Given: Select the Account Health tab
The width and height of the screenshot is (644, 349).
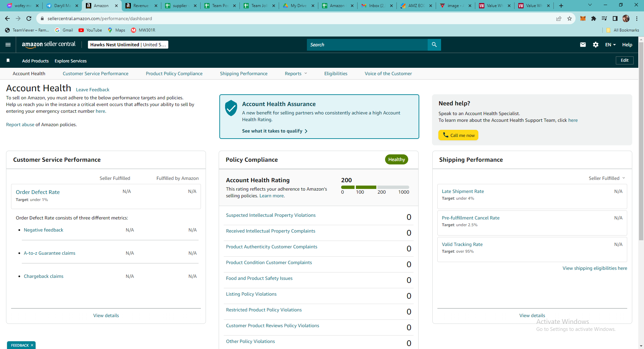Looking at the screenshot, I should 29,73.
